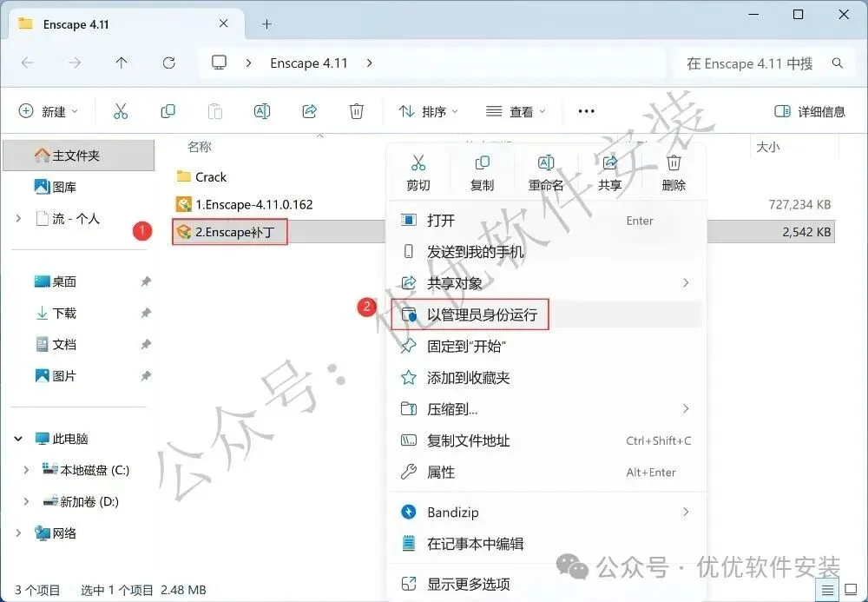Choose 显示更多选项
Screen dimensions: 868x602
[547, 584]
